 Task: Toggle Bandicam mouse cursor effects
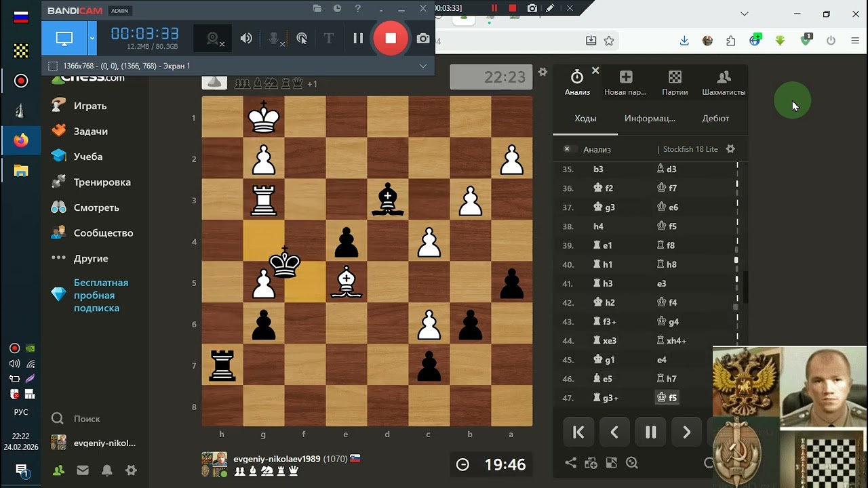(302, 39)
